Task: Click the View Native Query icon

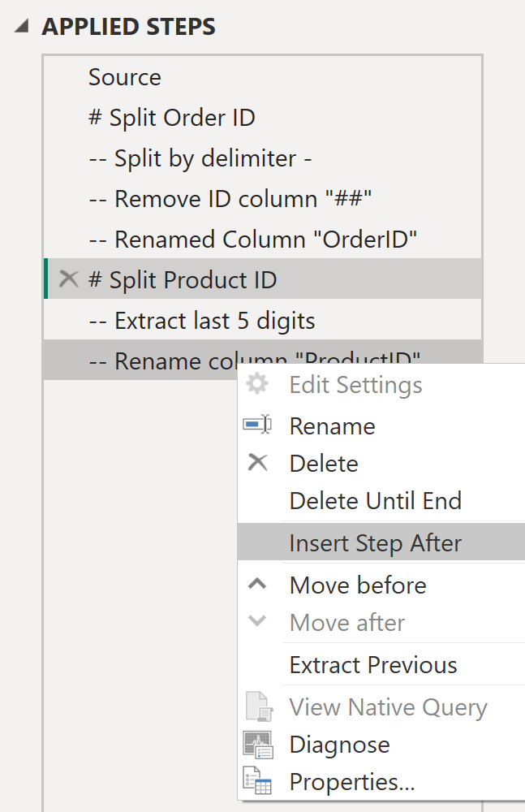Action: (x=257, y=706)
